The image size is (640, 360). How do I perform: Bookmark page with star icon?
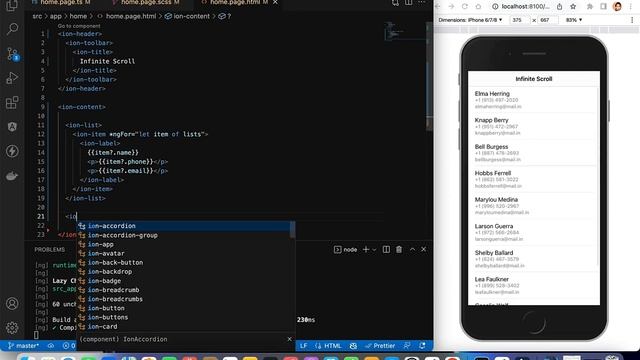[x=573, y=7]
